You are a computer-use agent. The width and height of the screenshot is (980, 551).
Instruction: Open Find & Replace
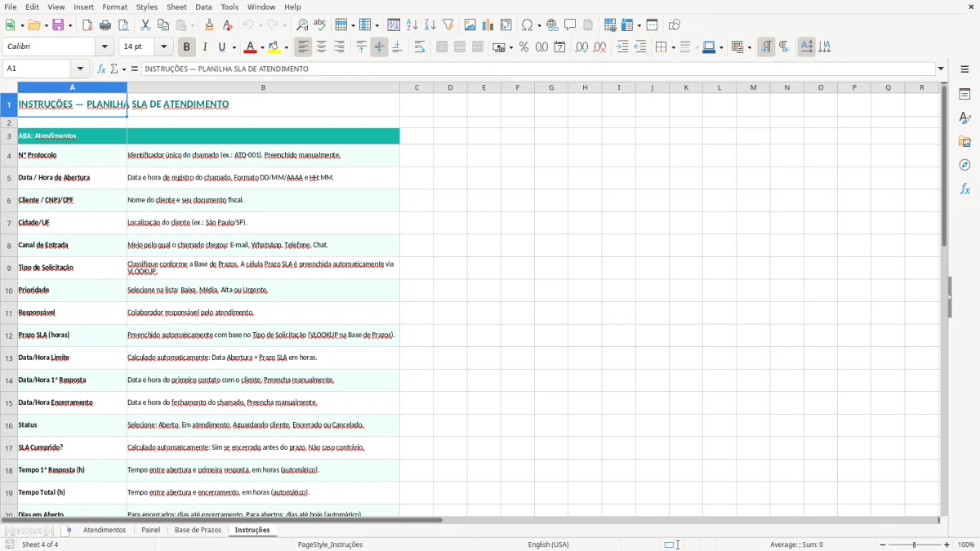tap(302, 25)
